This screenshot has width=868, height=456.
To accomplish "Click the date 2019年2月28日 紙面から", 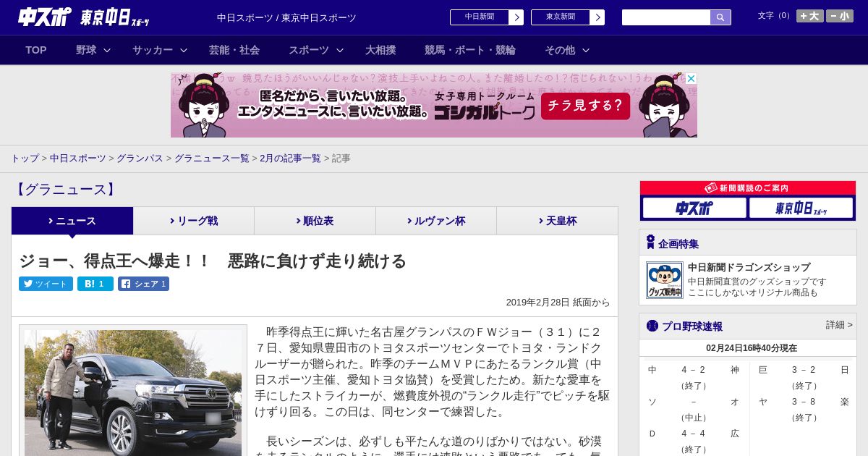I will pos(558,303).
